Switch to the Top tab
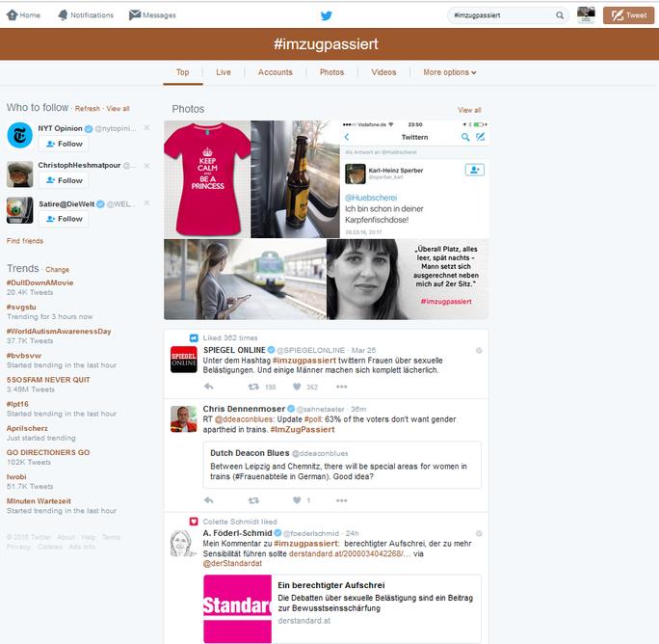 coord(182,72)
